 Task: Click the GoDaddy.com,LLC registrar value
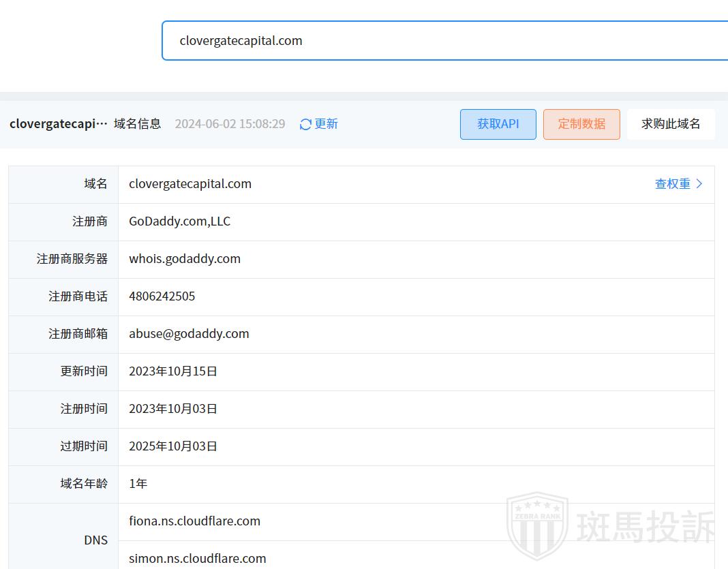tap(180, 221)
